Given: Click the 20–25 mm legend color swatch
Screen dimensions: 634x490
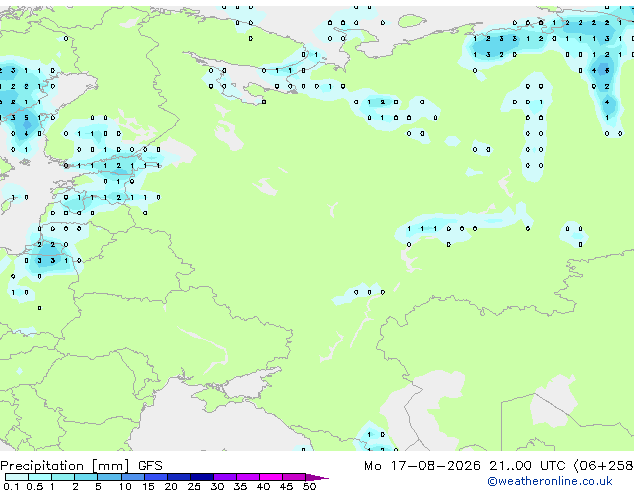Looking at the screenshot, I should click(178, 477).
